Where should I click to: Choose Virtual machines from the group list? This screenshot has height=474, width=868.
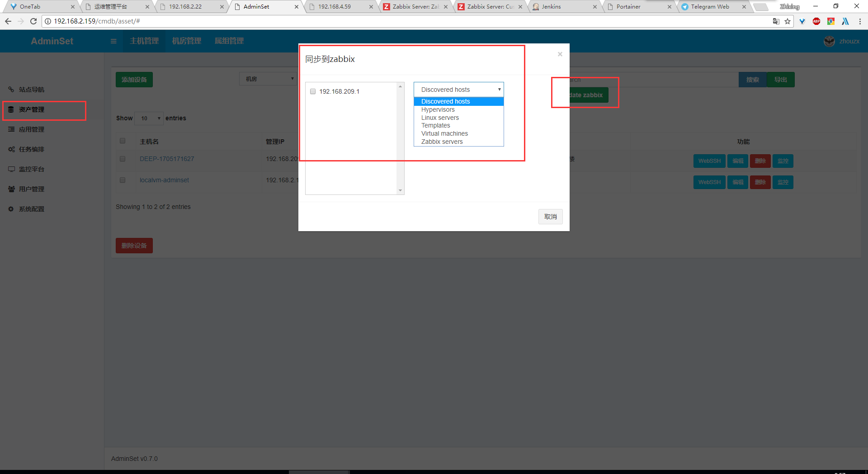tap(458, 133)
